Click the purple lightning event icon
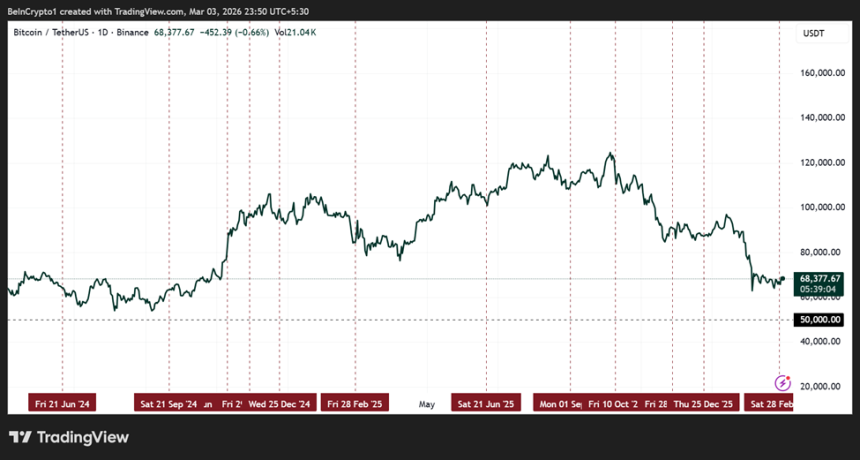This screenshot has height=460, width=860. coord(784,383)
